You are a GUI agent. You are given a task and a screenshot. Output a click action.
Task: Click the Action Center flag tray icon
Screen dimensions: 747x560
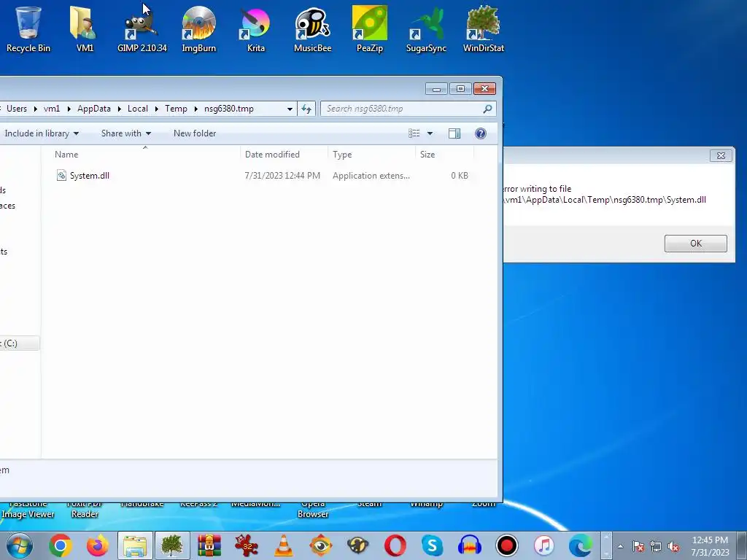638,546
